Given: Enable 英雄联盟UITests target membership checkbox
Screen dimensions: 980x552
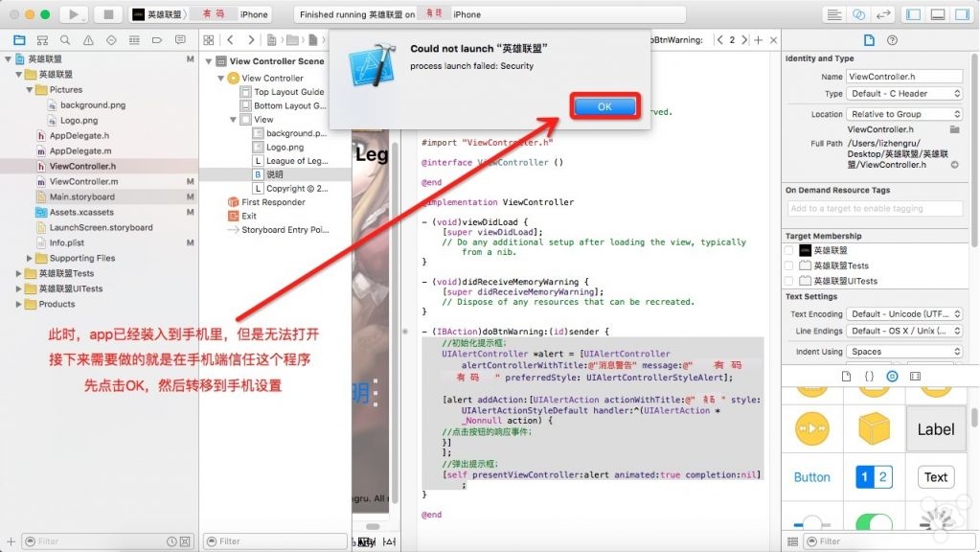Looking at the screenshot, I should coord(788,281).
